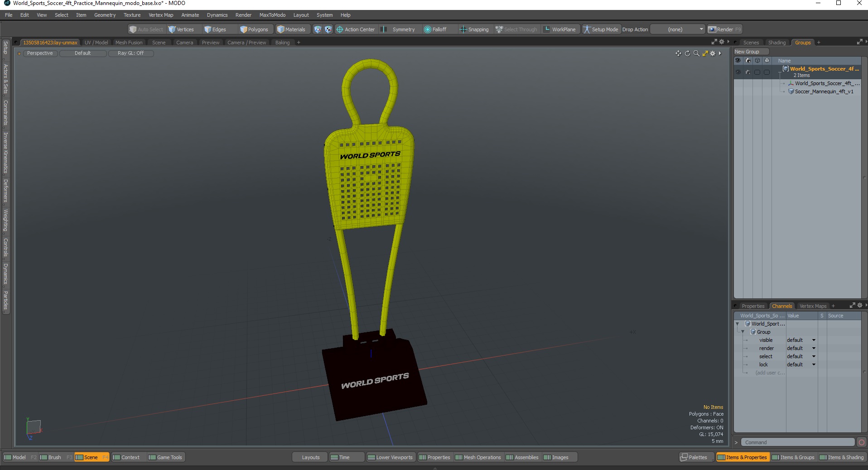The height and width of the screenshot is (470, 868).
Task: Click the (add user channel) entry
Action: point(770,373)
